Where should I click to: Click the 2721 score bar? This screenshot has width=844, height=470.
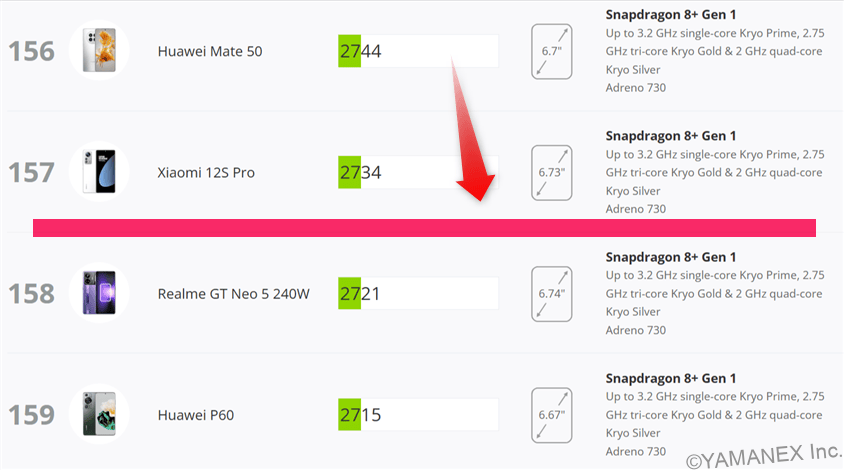coord(417,294)
